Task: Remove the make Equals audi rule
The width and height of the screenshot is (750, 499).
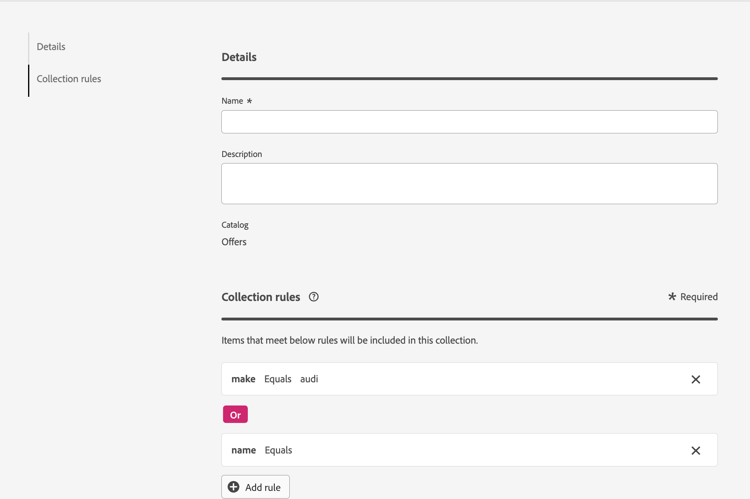Action: click(696, 380)
